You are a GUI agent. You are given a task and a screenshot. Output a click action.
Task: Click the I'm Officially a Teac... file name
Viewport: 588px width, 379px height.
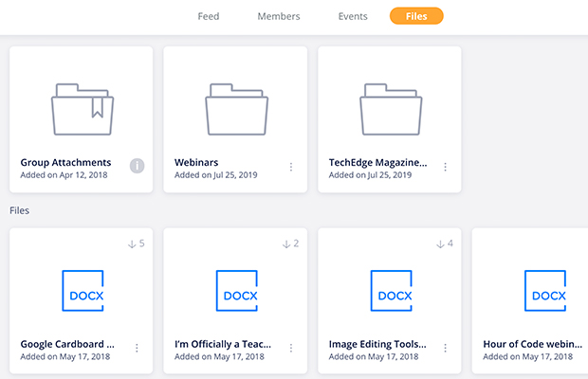pos(223,344)
